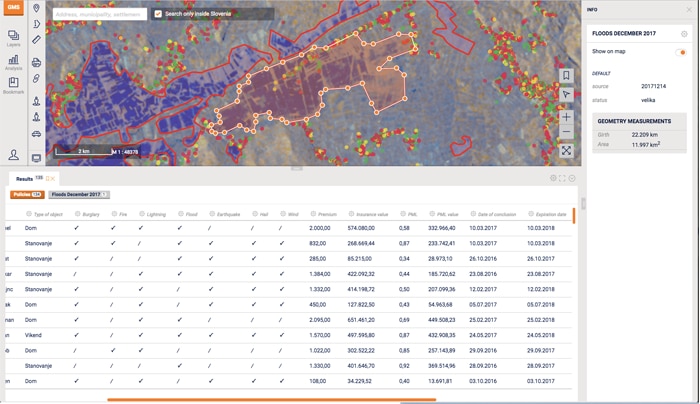Click the print map icon
The width and height of the screenshot is (700, 404).
click(x=37, y=62)
